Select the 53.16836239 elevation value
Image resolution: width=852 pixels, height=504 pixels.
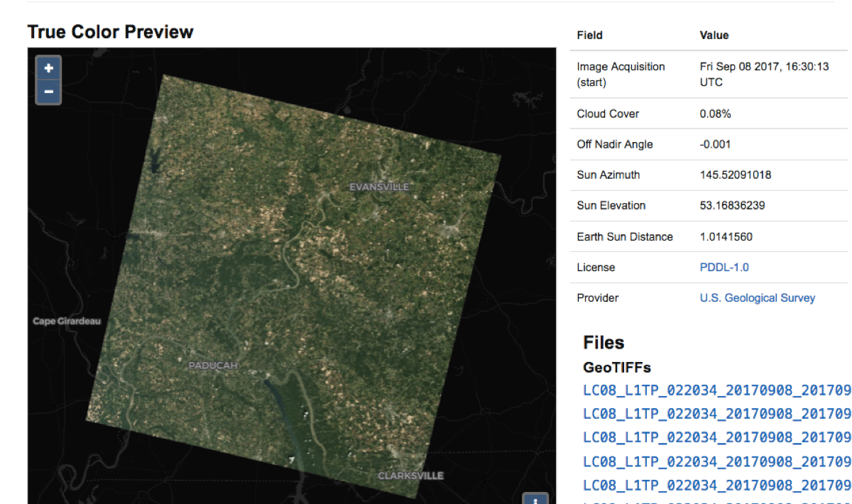(x=733, y=206)
